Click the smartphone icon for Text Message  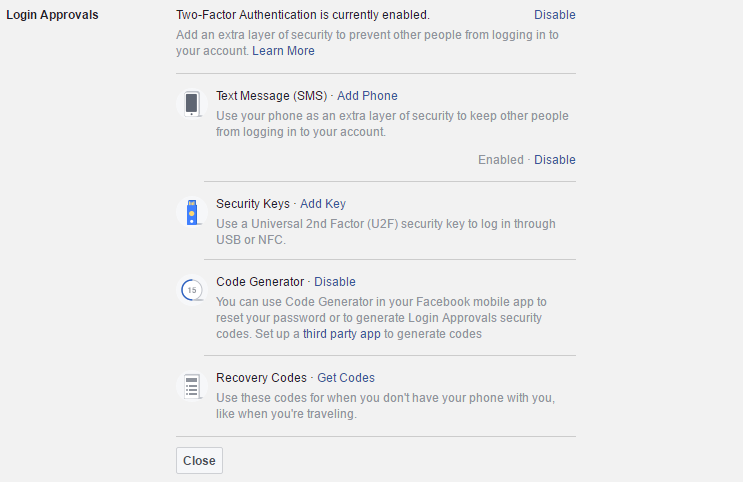point(192,104)
